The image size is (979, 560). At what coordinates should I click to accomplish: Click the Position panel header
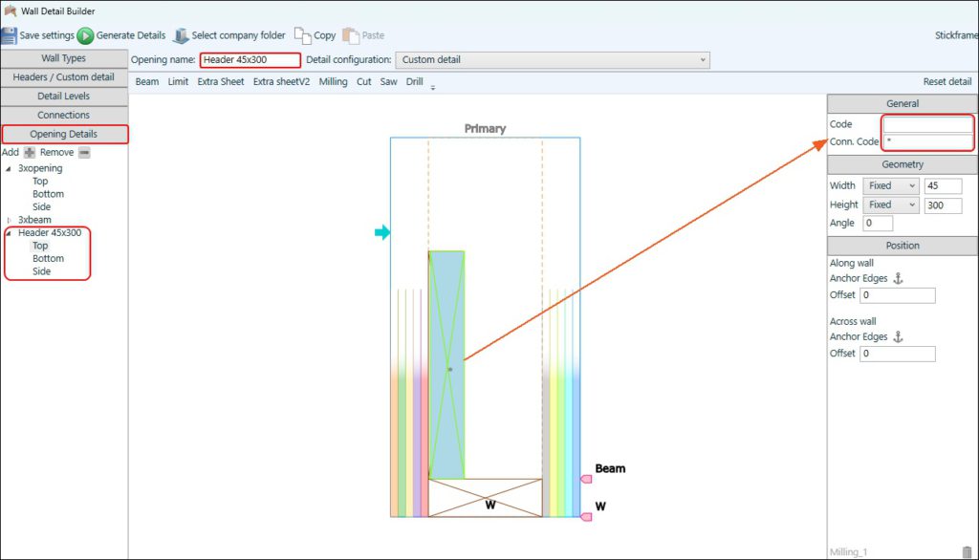tap(903, 246)
